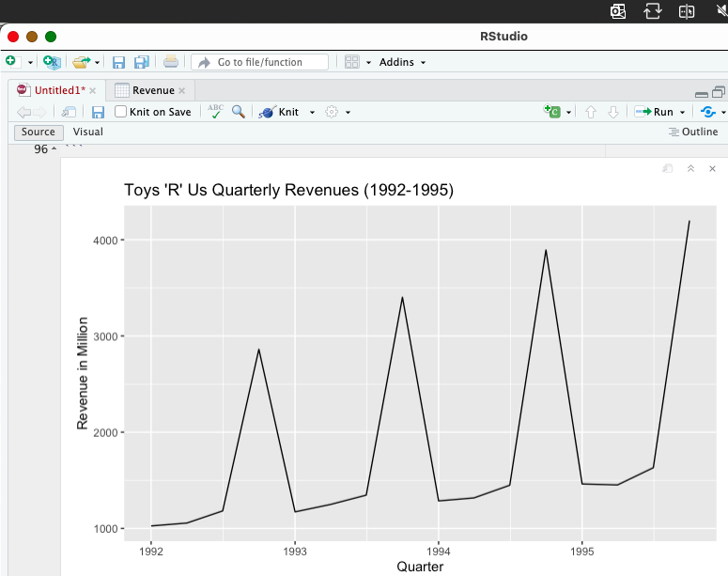
Task: Show document in new window icon
Action: coord(69,112)
